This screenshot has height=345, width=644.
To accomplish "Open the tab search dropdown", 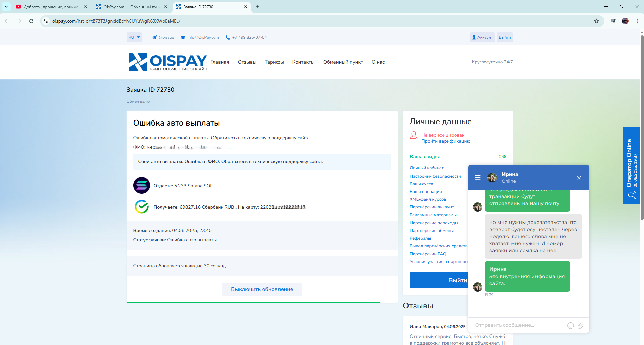I will click(6, 7).
